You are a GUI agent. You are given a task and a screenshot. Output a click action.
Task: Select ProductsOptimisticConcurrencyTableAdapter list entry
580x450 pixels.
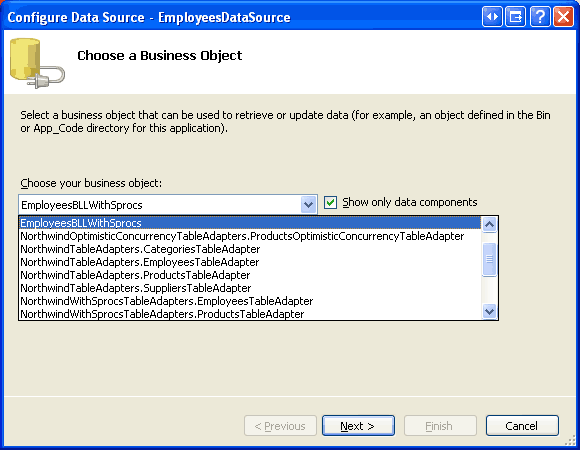[250, 236]
